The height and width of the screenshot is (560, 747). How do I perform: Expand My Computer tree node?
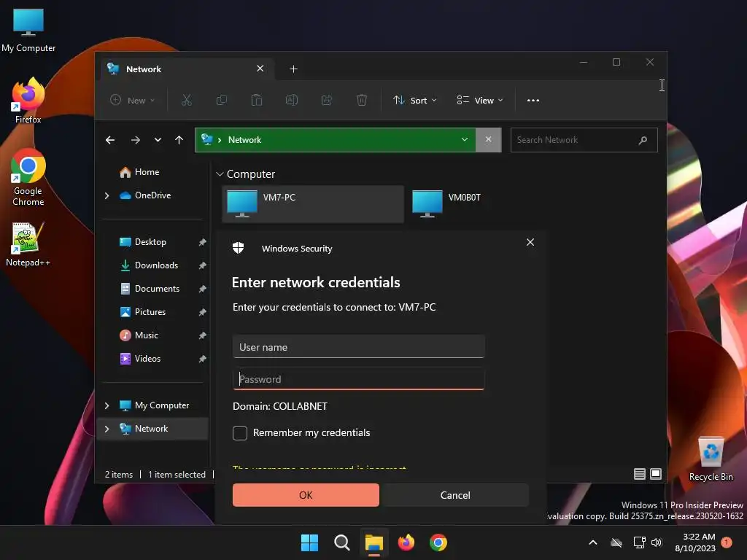[107, 405]
